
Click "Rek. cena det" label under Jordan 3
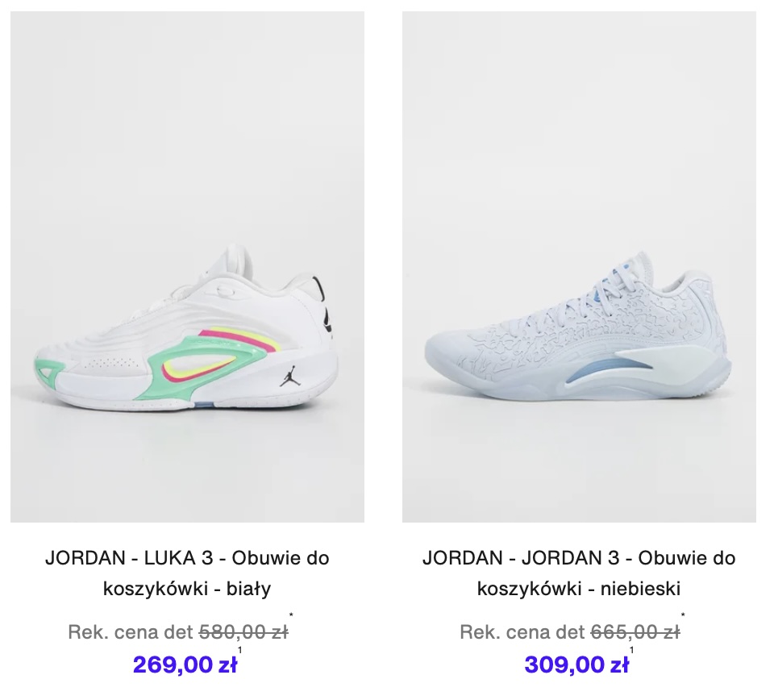click(x=522, y=632)
